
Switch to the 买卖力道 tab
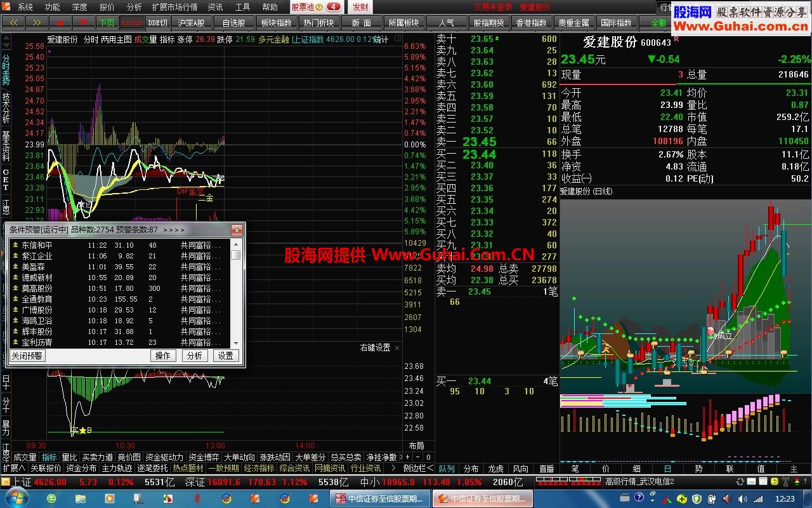[x=97, y=457]
